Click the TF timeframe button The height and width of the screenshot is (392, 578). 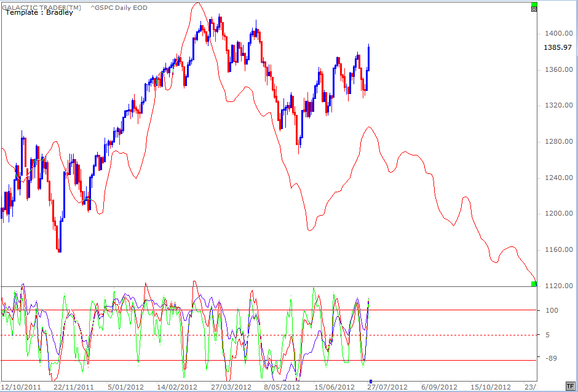(571, 385)
